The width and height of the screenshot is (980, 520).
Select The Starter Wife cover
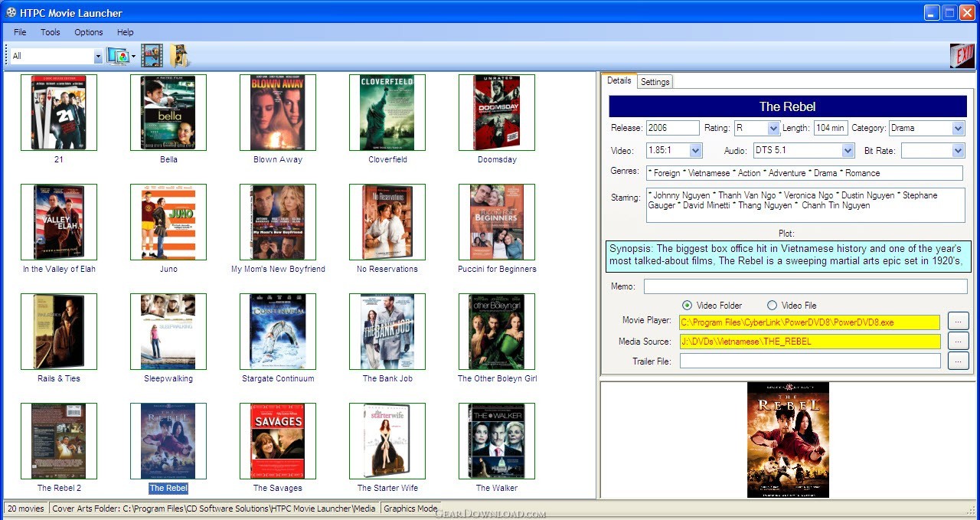point(387,441)
